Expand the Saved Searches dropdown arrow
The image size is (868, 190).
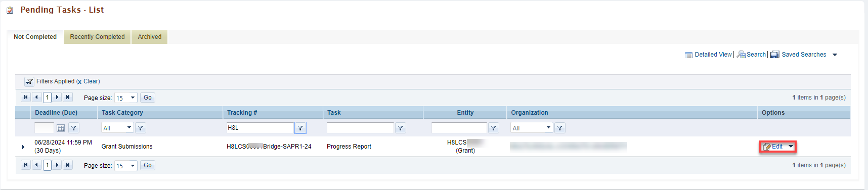click(x=835, y=55)
